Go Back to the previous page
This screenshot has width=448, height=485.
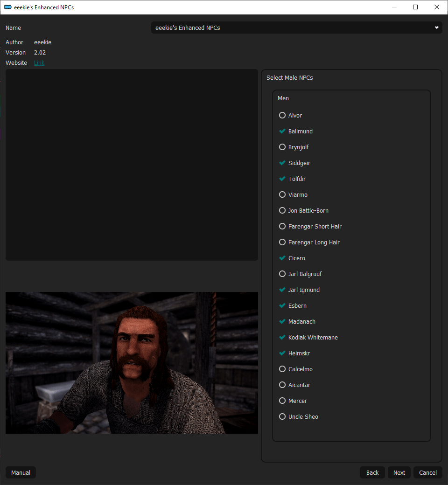coord(372,472)
